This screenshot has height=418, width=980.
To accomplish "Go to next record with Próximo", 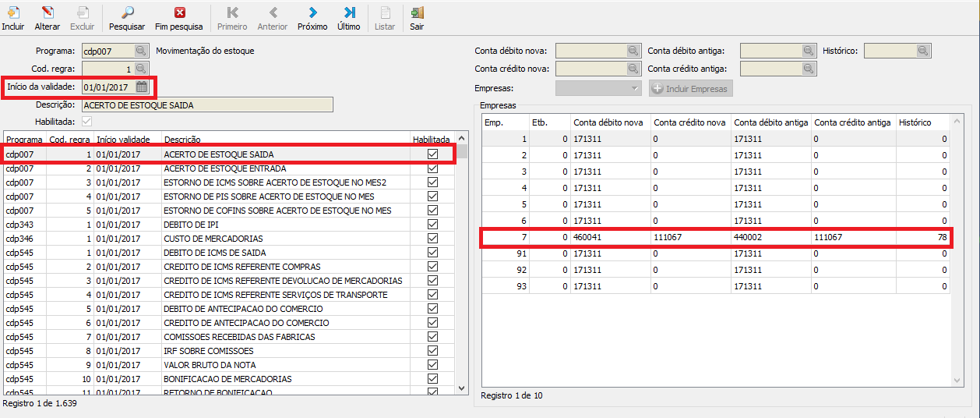I will point(312,13).
